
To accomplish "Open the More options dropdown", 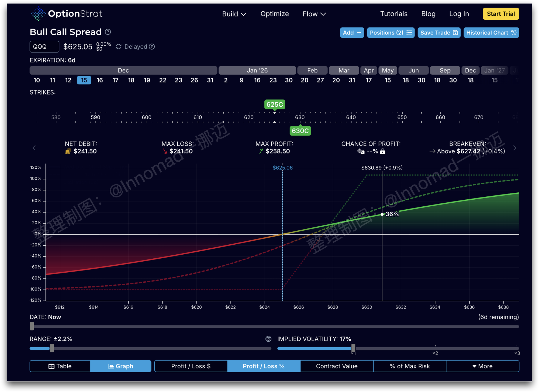I will [482, 366].
